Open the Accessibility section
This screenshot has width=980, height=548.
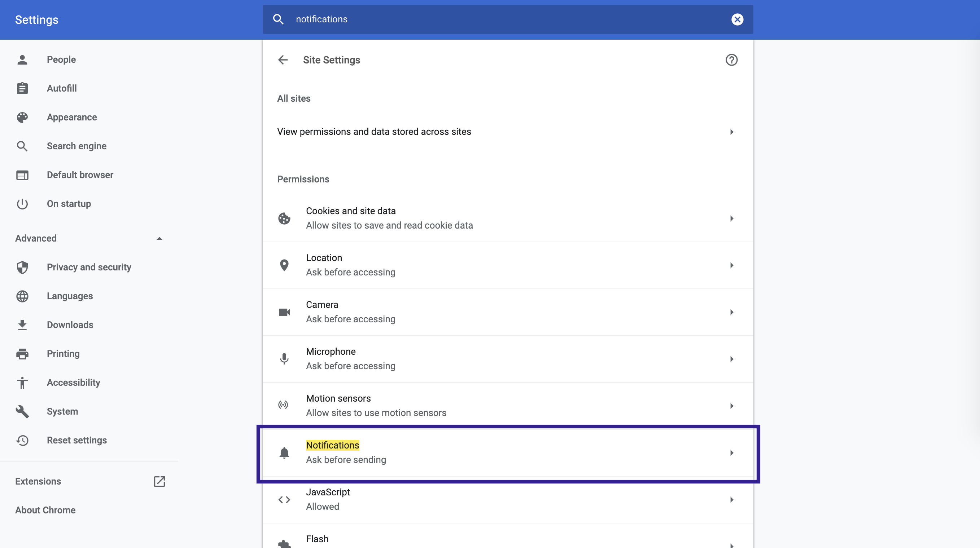click(73, 383)
